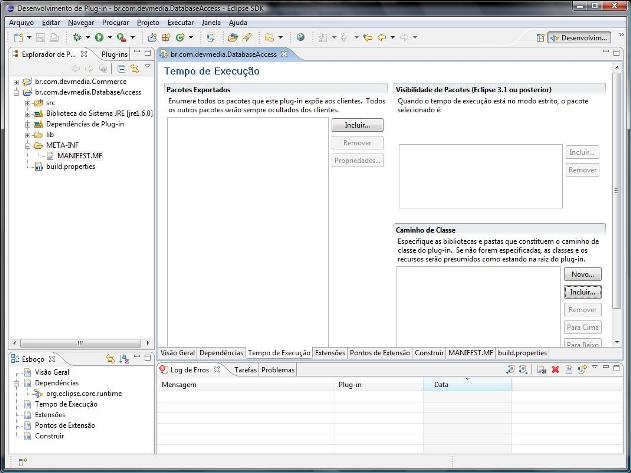The width and height of the screenshot is (631, 473).
Task: Click the sort icon in Esboço panel
Action: pyautogui.click(x=124, y=359)
